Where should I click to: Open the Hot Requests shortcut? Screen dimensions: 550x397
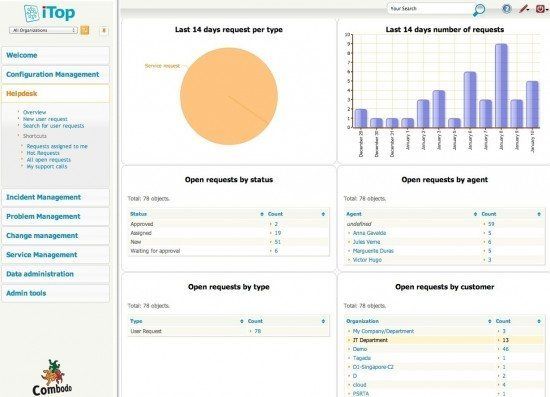coord(43,153)
